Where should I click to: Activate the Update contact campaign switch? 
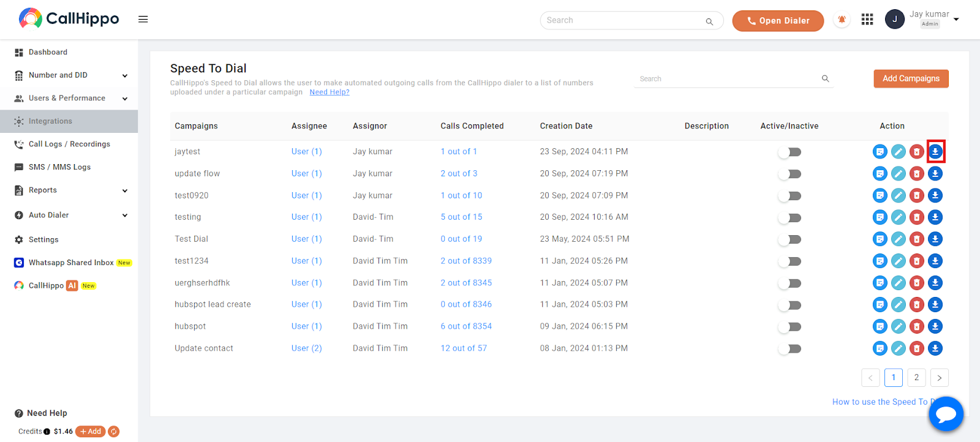pyautogui.click(x=790, y=349)
